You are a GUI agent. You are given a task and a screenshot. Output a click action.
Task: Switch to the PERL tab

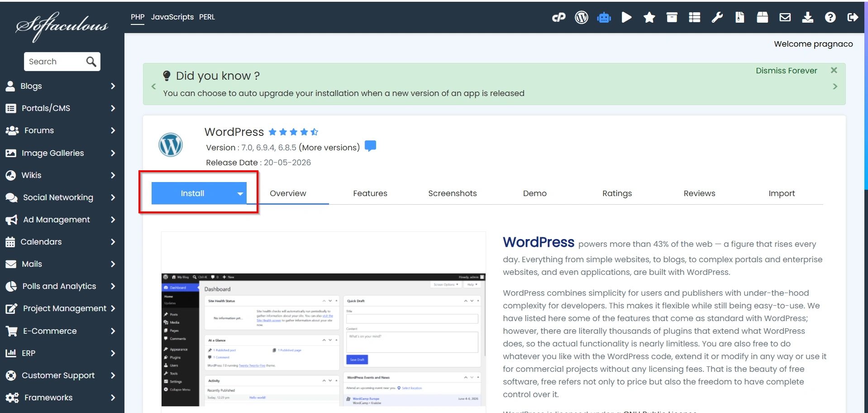tap(207, 17)
